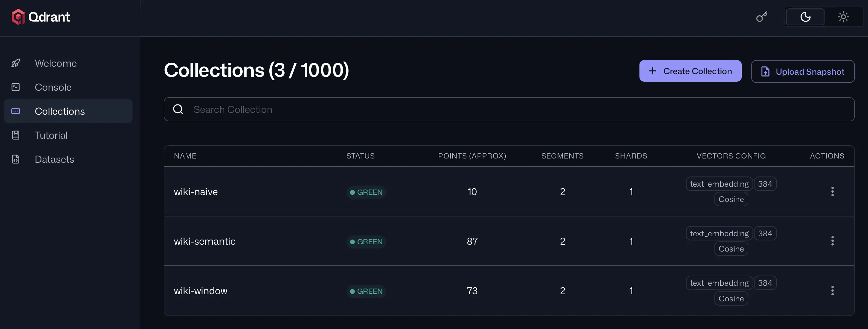
Task: Go to the Welcome page
Action: 56,63
